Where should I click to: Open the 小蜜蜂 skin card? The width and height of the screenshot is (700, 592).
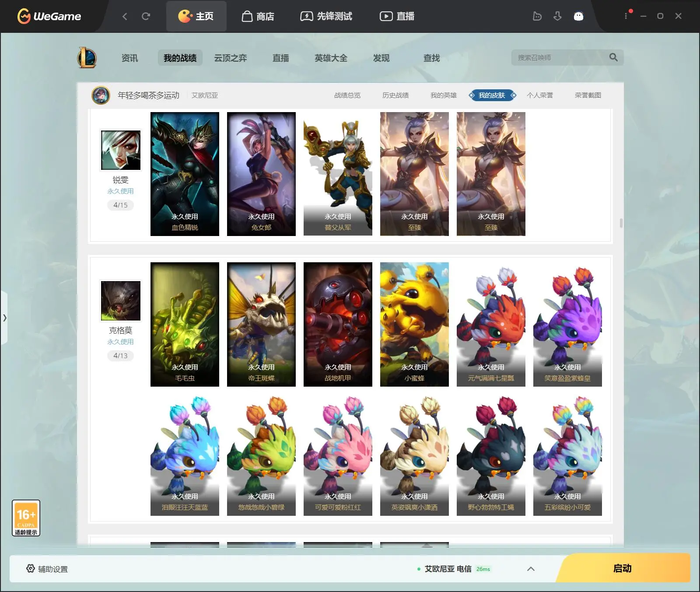414,324
